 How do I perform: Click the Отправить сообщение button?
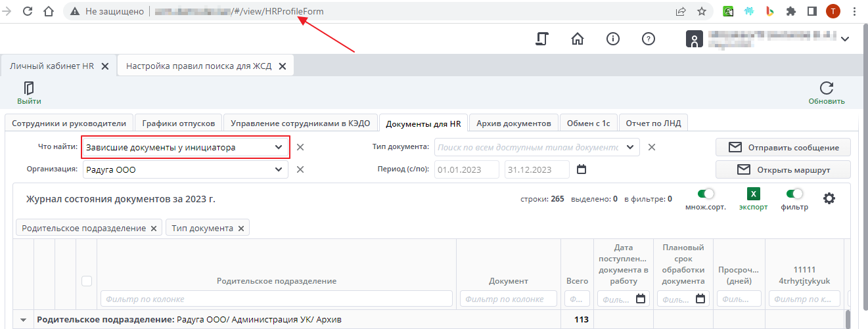pos(783,147)
